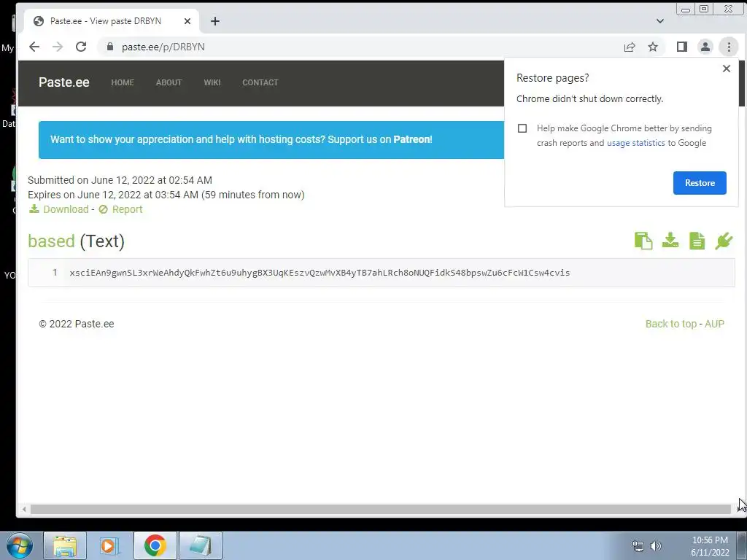This screenshot has height=560, width=747.
Task: Click the blue Restore button
Action: pos(700,183)
